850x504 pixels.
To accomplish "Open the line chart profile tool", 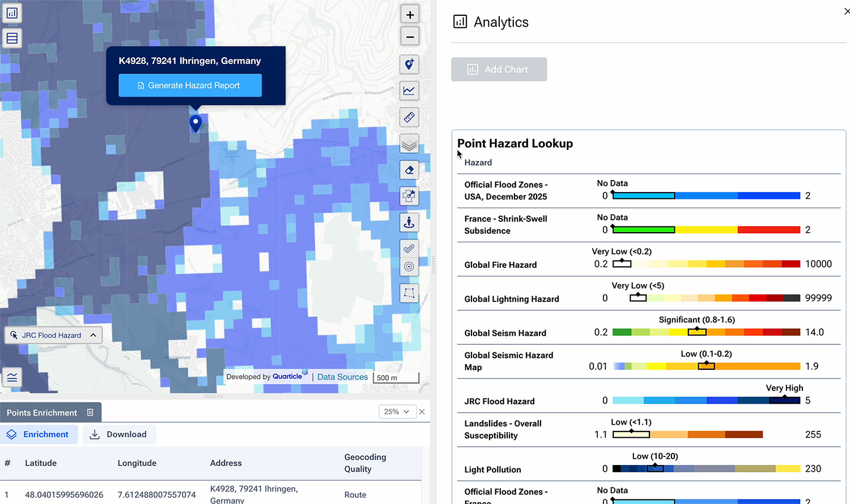I will (409, 91).
